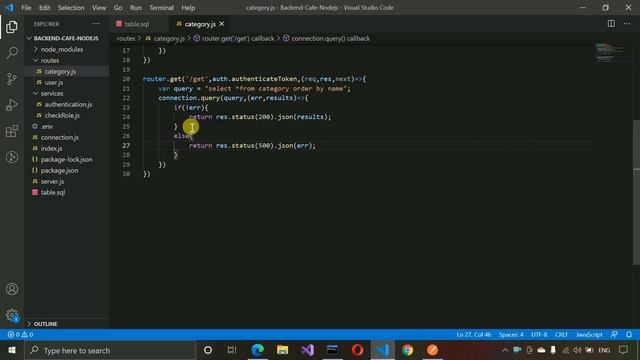The width and height of the screenshot is (640, 360).
Task: Go to line via Ln 27, Col 46
Action: (x=473, y=334)
